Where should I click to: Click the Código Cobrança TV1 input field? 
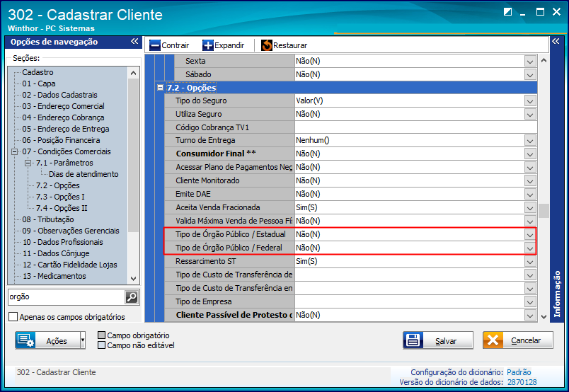coord(416,127)
